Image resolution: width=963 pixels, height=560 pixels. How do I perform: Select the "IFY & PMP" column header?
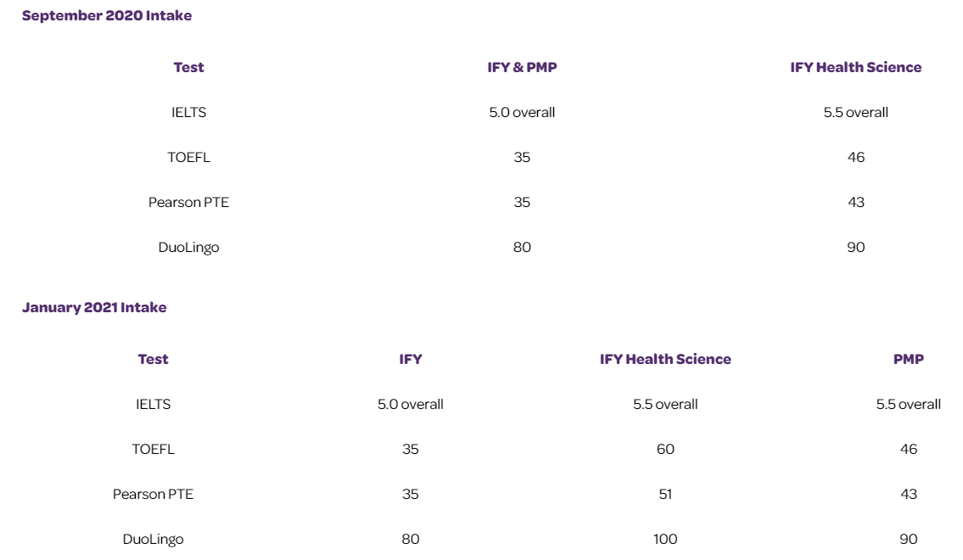(x=522, y=68)
